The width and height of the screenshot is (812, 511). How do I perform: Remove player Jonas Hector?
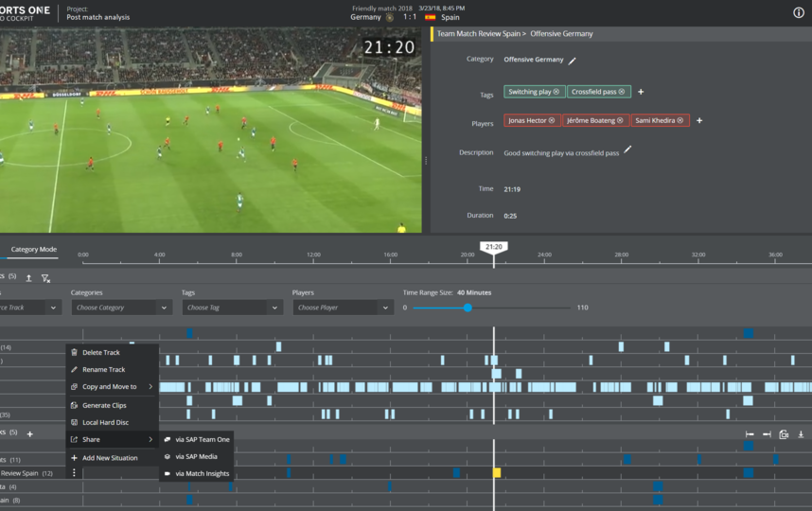[x=552, y=120]
